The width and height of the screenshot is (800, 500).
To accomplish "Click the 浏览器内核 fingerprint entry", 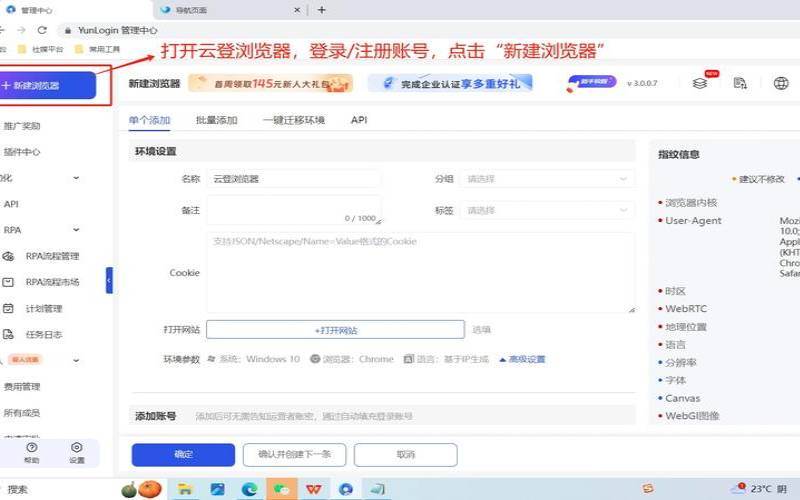I will click(691, 203).
